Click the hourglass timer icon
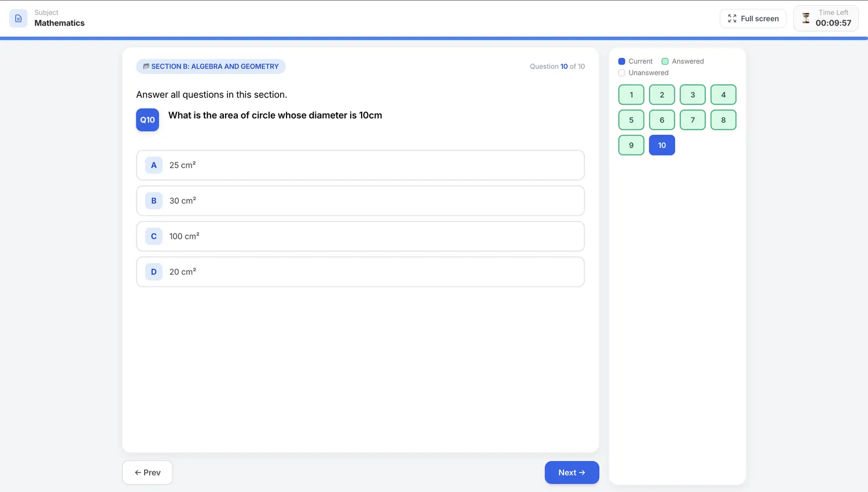The height and width of the screenshot is (492, 868). click(x=806, y=19)
